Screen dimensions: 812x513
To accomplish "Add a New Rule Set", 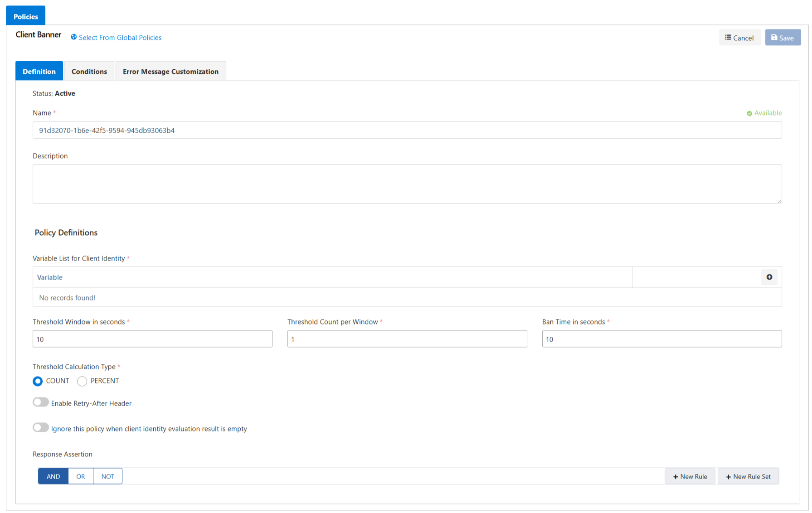I will tap(748, 476).
